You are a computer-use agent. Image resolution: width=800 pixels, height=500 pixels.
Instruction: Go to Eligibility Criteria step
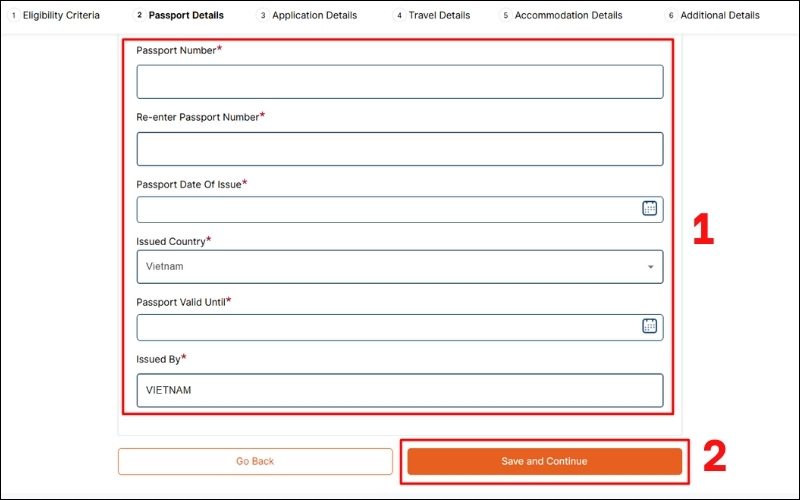[x=61, y=15]
